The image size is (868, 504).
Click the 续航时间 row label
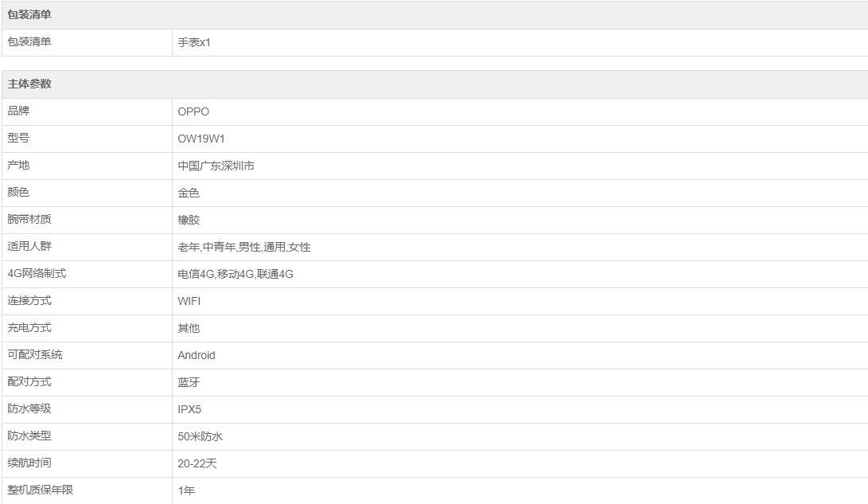point(29,463)
